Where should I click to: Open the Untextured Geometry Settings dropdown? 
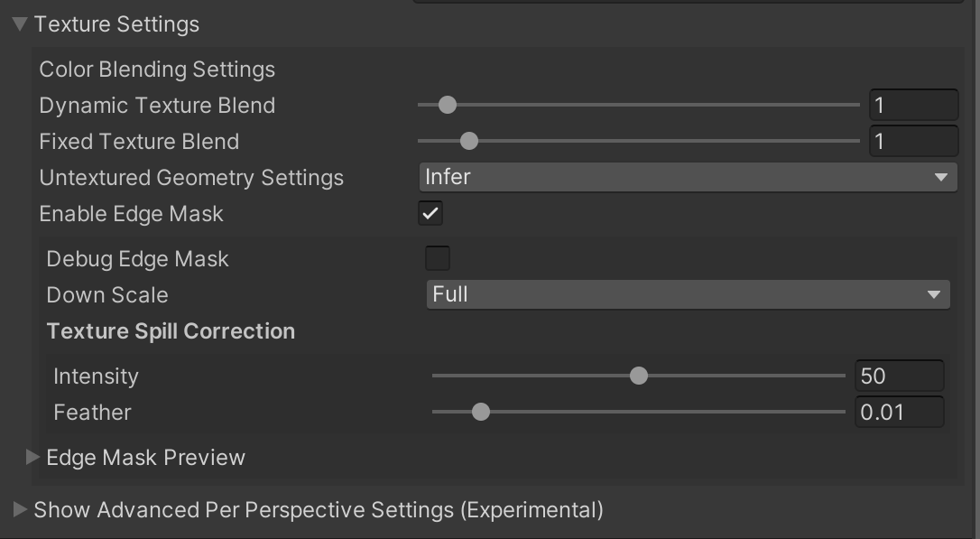(687, 177)
